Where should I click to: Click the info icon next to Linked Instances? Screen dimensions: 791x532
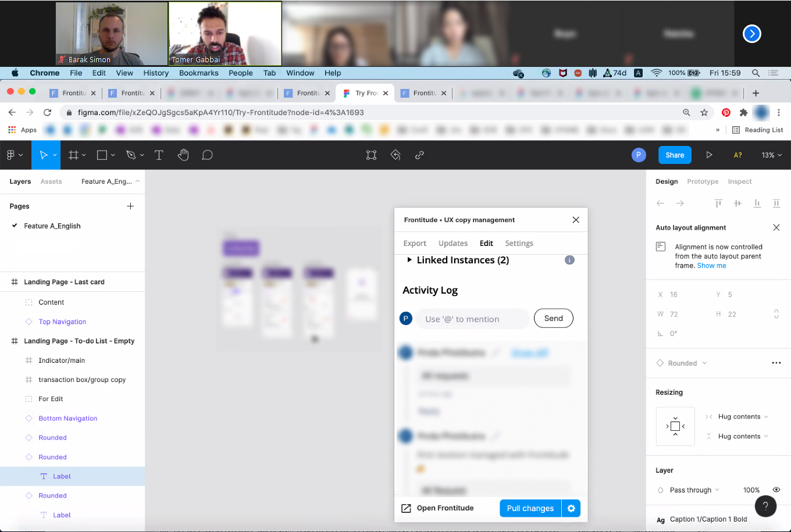tap(569, 260)
